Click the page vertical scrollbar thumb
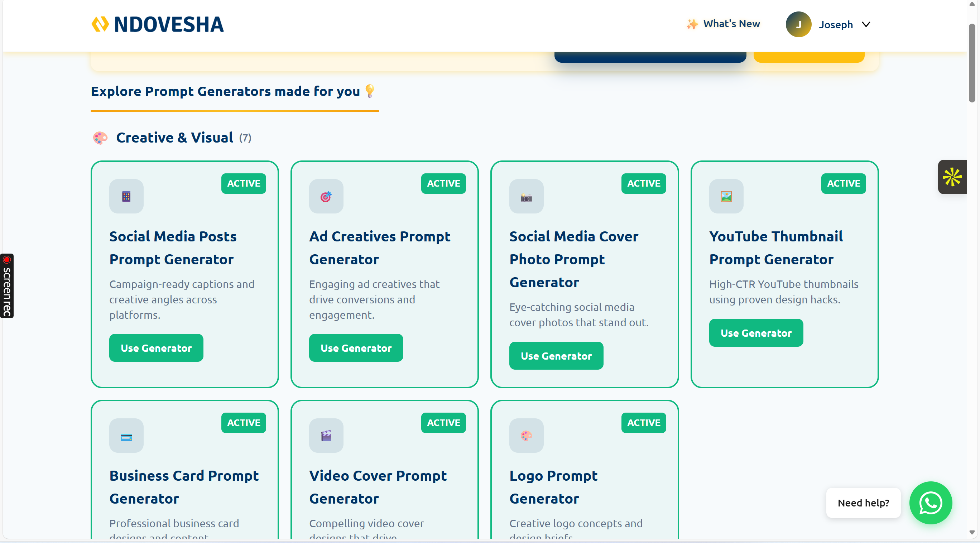Viewport: 980px width, 543px height. [x=972, y=63]
